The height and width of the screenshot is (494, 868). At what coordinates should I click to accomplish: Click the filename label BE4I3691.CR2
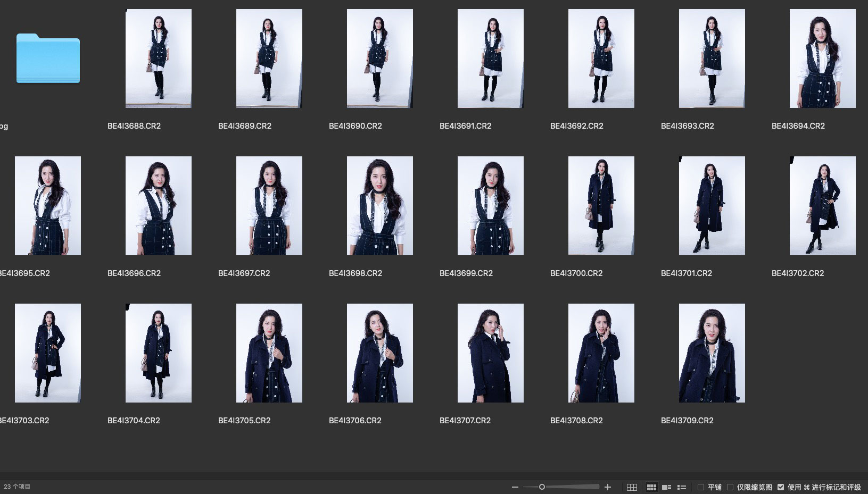pos(465,126)
